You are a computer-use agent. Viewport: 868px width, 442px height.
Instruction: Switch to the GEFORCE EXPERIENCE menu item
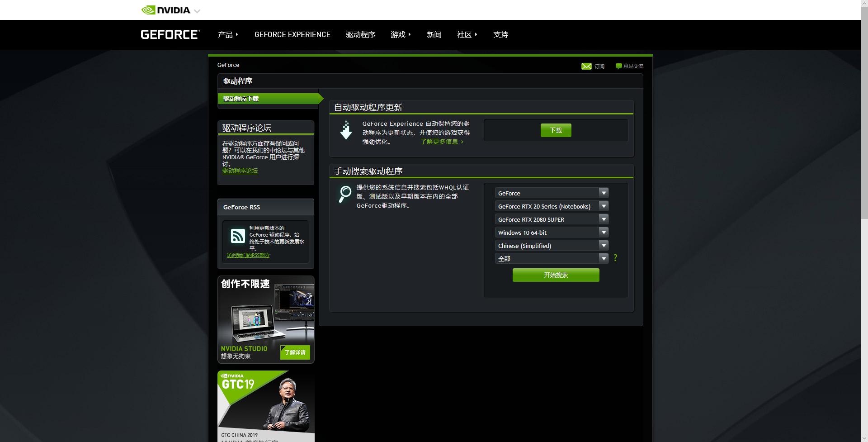(292, 34)
